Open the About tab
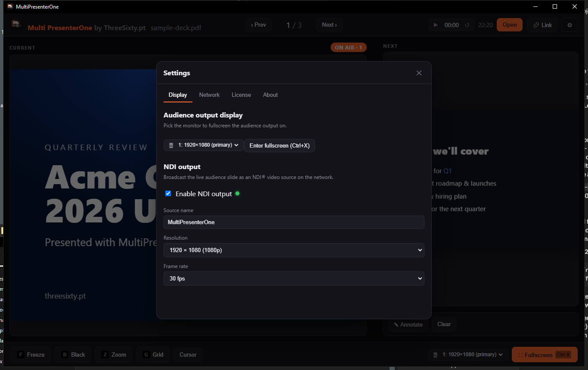Image resolution: width=588 pixels, height=370 pixels. (x=270, y=95)
